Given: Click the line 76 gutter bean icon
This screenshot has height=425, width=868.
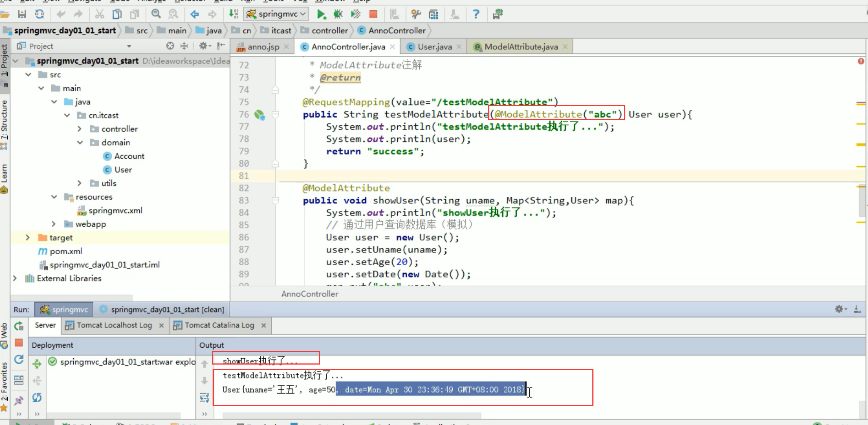Looking at the screenshot, I should point(260,115).
